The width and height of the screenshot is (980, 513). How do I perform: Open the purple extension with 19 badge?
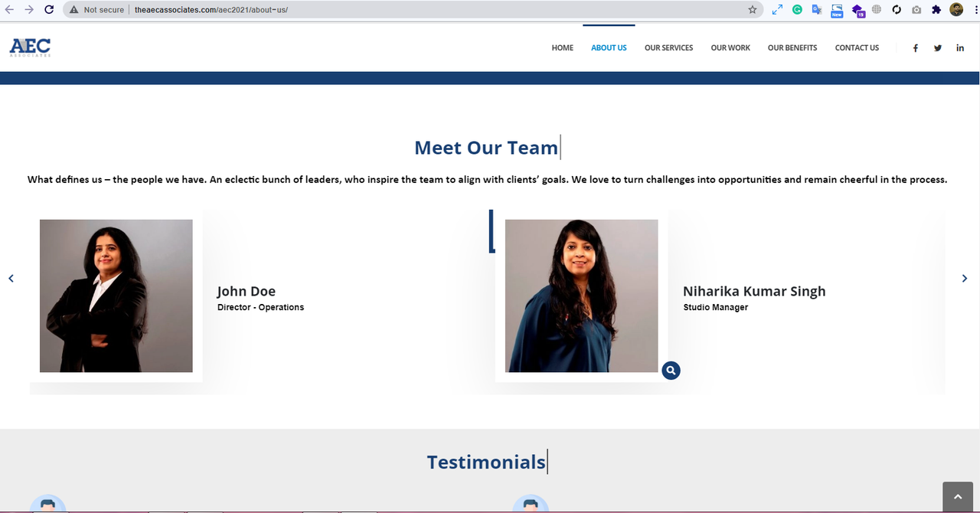(857, 11)
